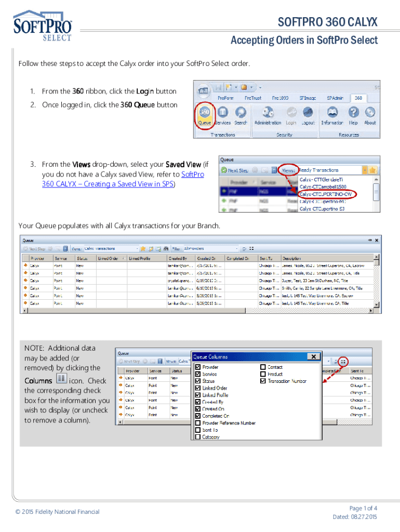Click the Search icon in Transactions group
Viewport: 400px width, 532px height.
(x=241, y=114)
